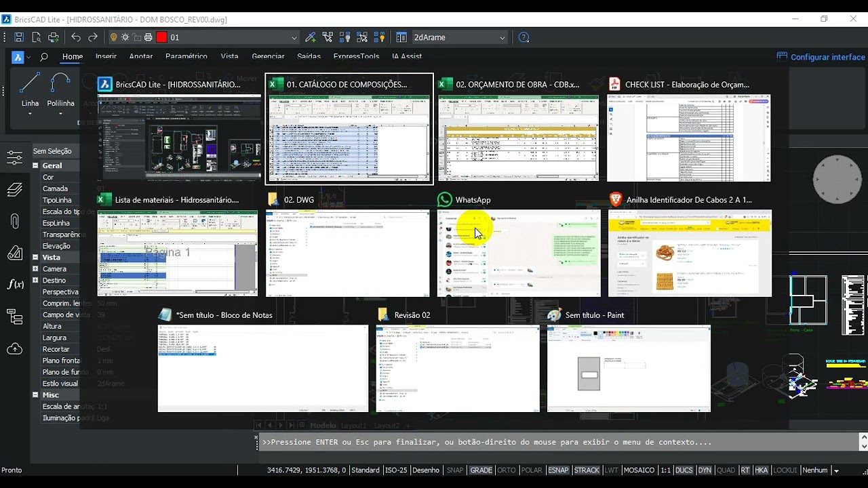
Task: Click the layer on/off lightbulb icon
Action: (x=114, y=37)
